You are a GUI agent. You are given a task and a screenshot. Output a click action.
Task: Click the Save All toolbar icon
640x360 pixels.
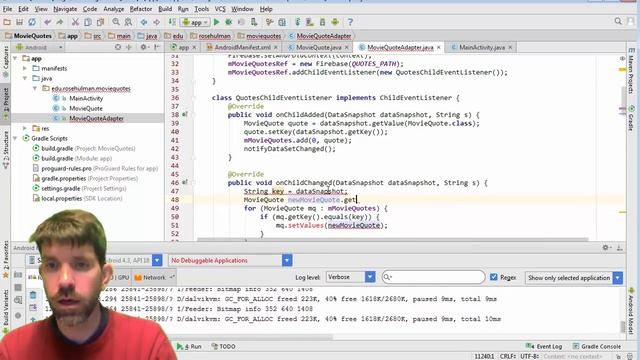[x=19, y=22]
